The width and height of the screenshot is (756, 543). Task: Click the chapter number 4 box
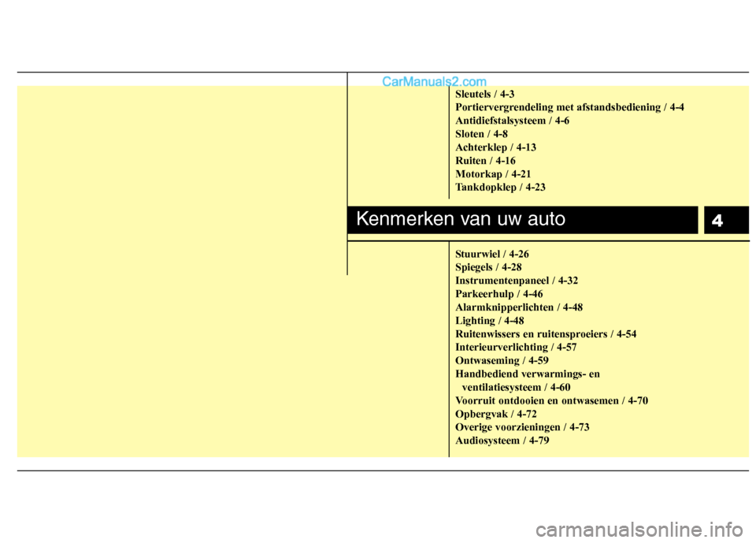click(x=726, y=220)
